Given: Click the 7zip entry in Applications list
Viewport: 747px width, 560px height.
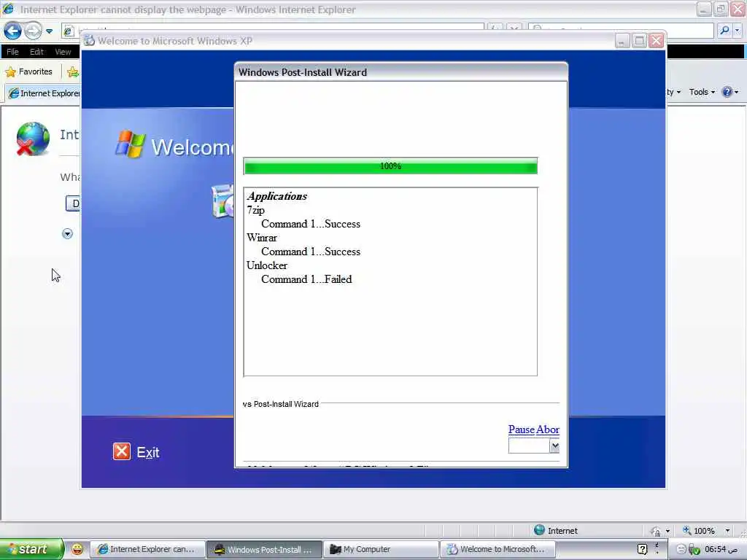Looking at the screenshot, I should coord(255,210).
